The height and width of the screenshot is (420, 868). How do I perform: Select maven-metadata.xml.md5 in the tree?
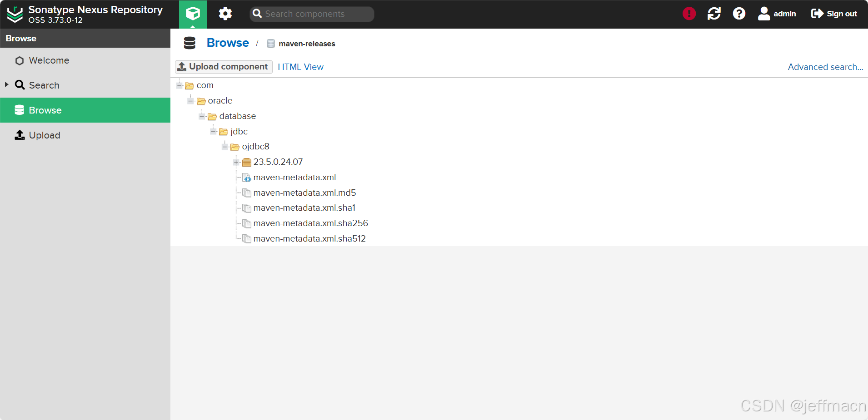(304, 193)
